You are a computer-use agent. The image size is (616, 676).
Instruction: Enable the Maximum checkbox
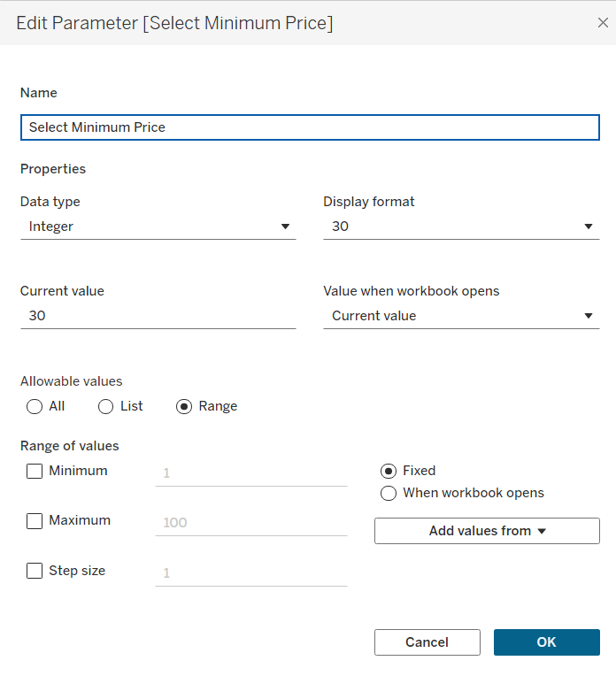[x=35, y=521]
